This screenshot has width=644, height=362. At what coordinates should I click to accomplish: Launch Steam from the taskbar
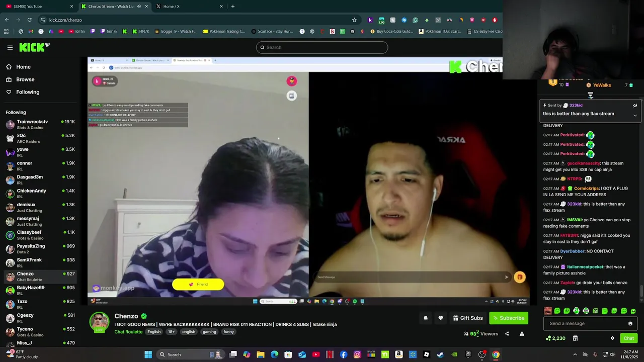[x=440, y=354]
